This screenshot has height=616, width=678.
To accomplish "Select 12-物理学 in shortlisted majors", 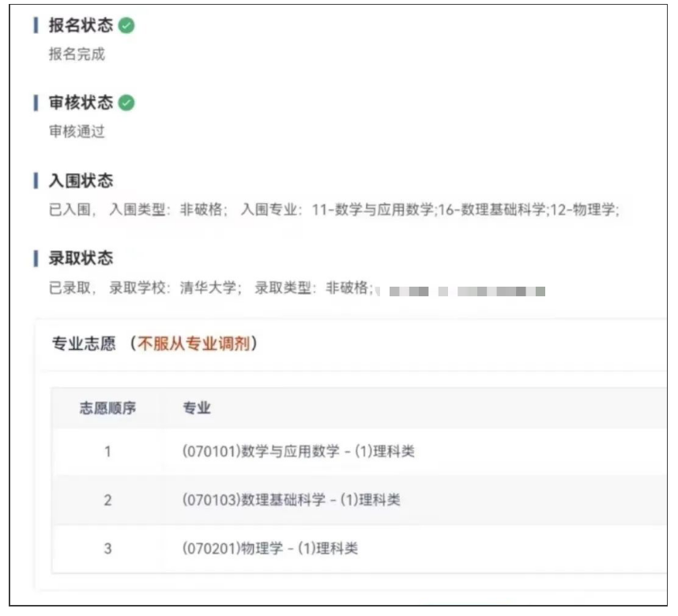I will [582, 209].
